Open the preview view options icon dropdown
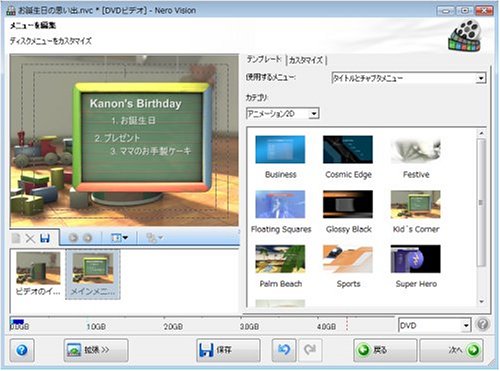Viewport: 500px width, 371px height. (119, 238)
